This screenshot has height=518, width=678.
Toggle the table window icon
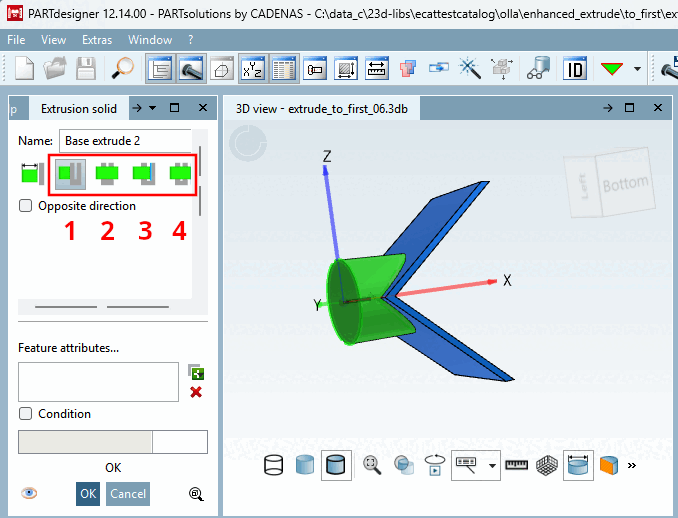point(284,68)
